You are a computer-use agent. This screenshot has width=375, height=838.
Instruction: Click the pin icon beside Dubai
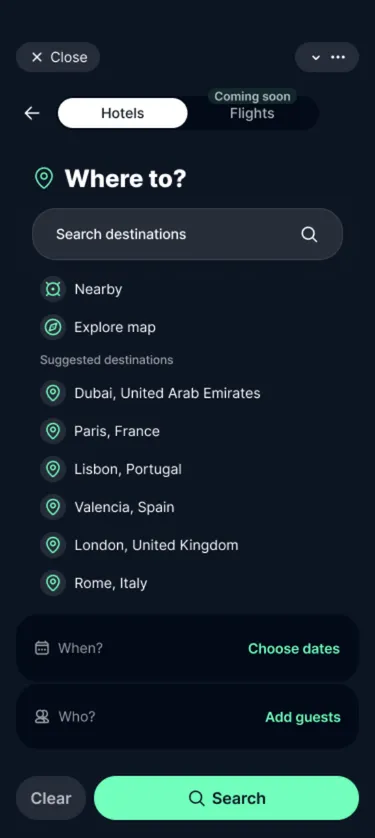(53, 393)
